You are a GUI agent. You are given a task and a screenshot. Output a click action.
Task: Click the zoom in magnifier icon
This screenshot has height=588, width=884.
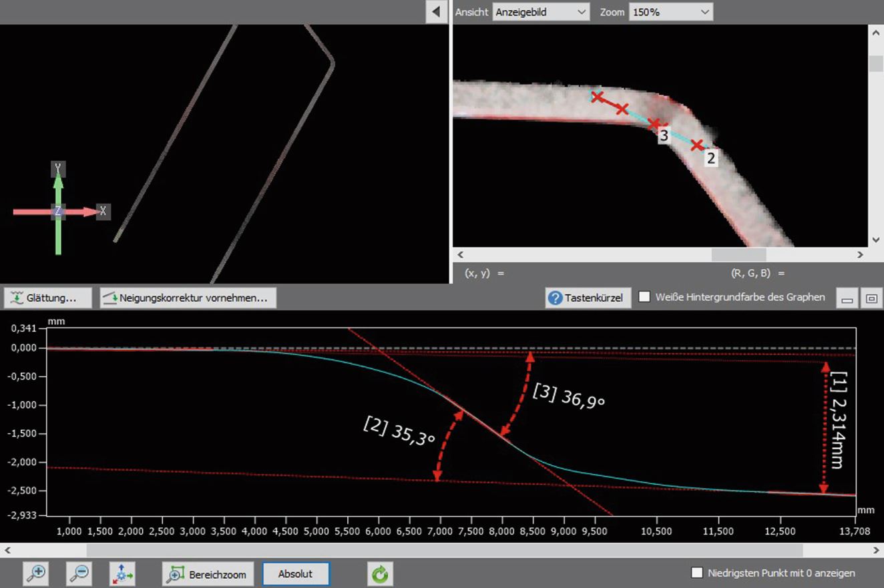(x=36, y=573)
